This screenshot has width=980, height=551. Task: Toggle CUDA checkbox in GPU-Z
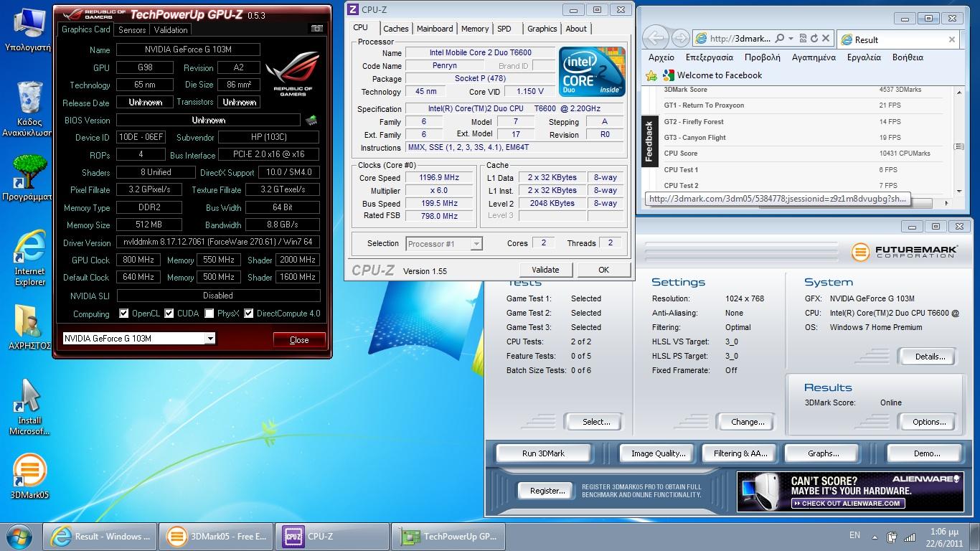pos(169,314)
